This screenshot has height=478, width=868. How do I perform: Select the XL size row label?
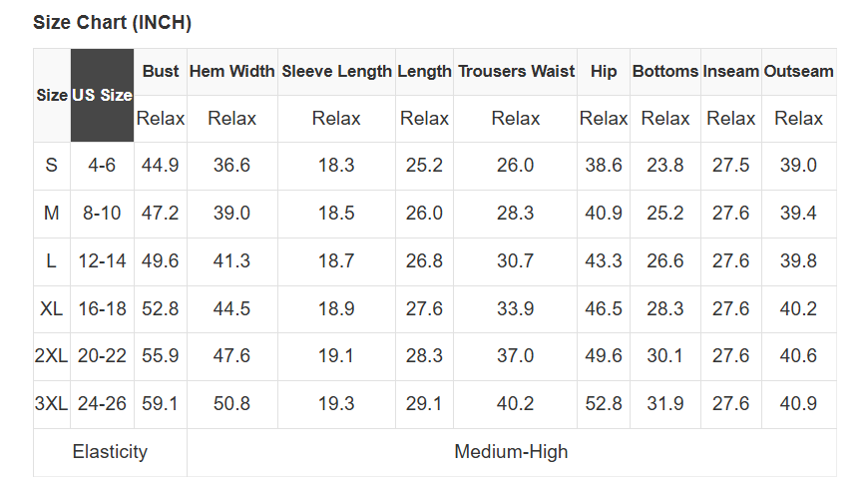tap(52, 309)
